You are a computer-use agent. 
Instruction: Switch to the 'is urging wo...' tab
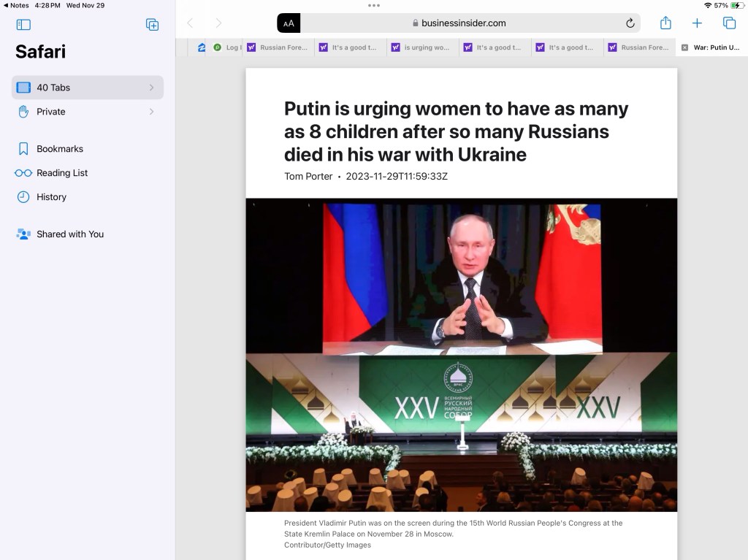point(424,47)
